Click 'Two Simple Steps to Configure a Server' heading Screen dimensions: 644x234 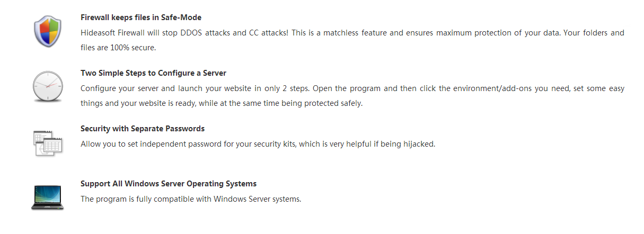pyautogui.click(x=154, y=73)
